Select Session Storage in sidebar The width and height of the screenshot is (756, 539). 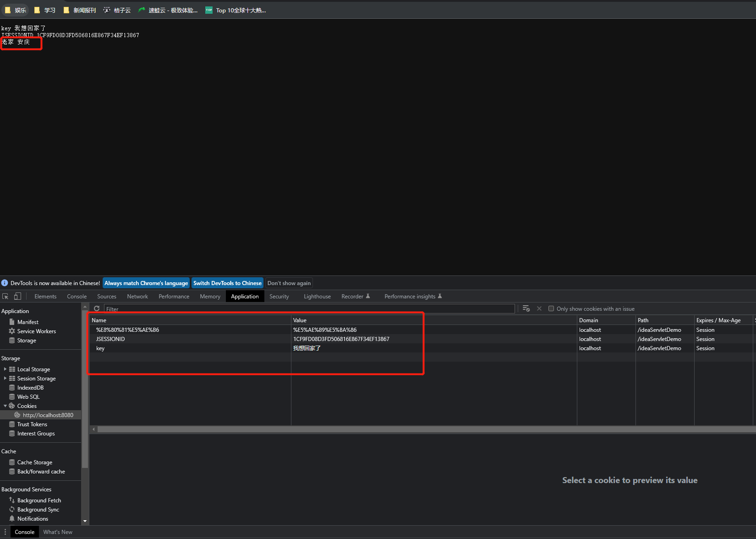tap(36, 379)
